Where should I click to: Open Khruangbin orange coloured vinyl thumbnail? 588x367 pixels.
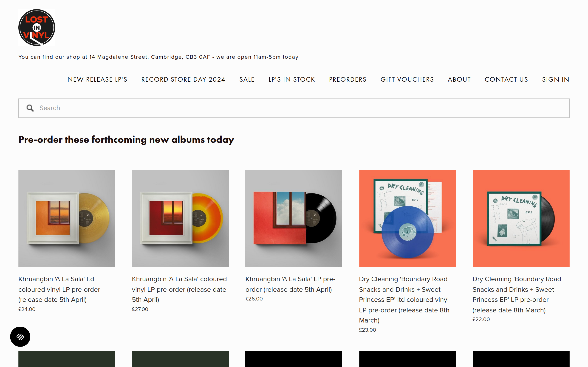coord(180,218)
